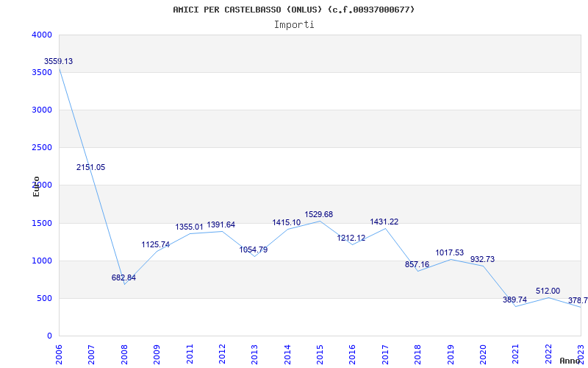
Task: Click the Anno x-axis title
Action: coord(570,361)
